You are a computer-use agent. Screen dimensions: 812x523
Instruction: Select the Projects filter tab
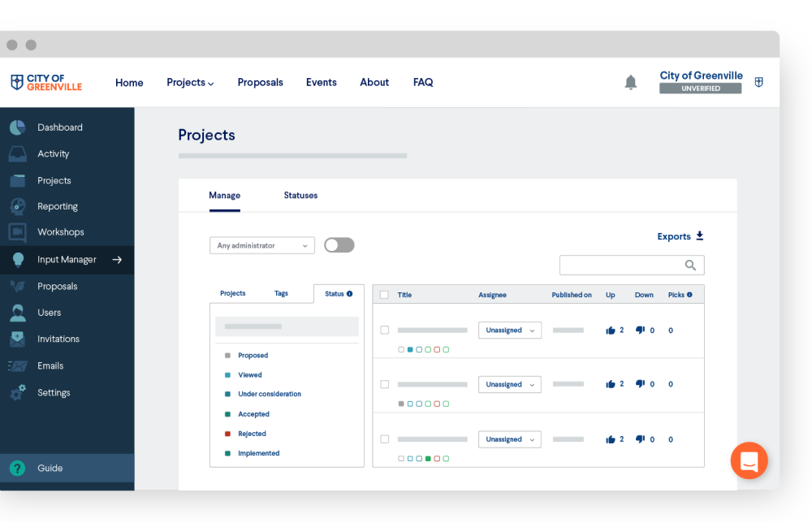click(x=232, y=294)
